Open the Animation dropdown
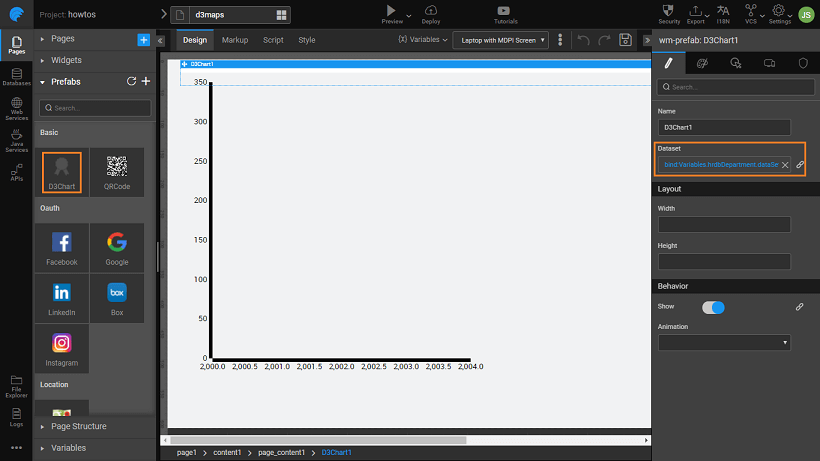 point(724,342)
